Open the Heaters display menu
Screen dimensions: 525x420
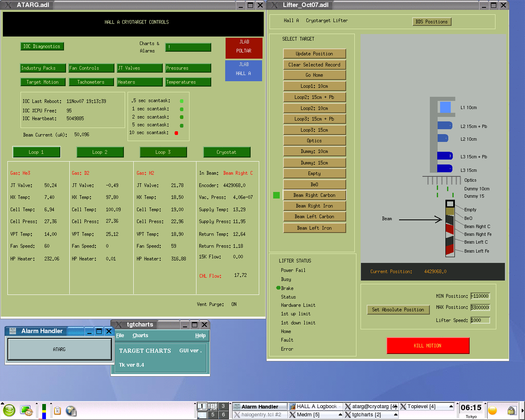pyautogui.click(x=140, y=82)
